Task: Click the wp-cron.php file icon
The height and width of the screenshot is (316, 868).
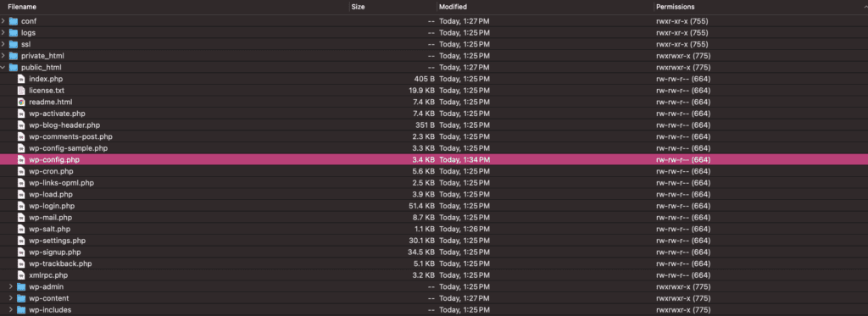Action: pos(21,171)
